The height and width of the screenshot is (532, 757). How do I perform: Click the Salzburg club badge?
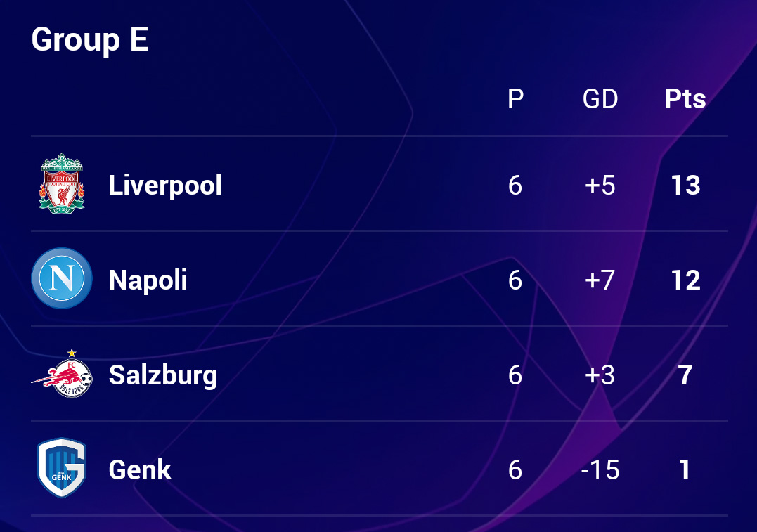[x=62, y=375]
